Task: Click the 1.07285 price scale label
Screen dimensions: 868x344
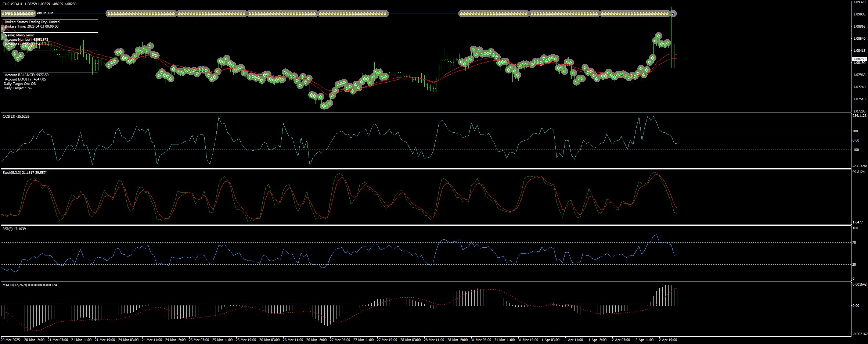Action: pos(858,111)
